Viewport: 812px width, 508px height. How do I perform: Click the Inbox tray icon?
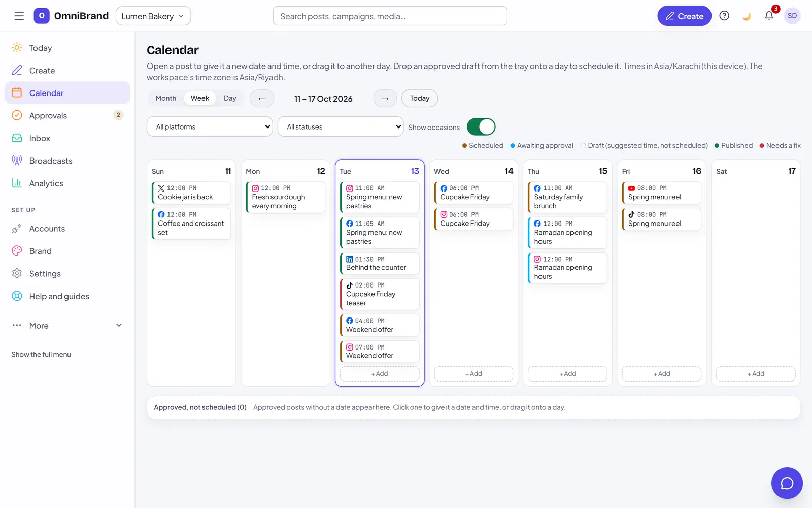point(17,138)
